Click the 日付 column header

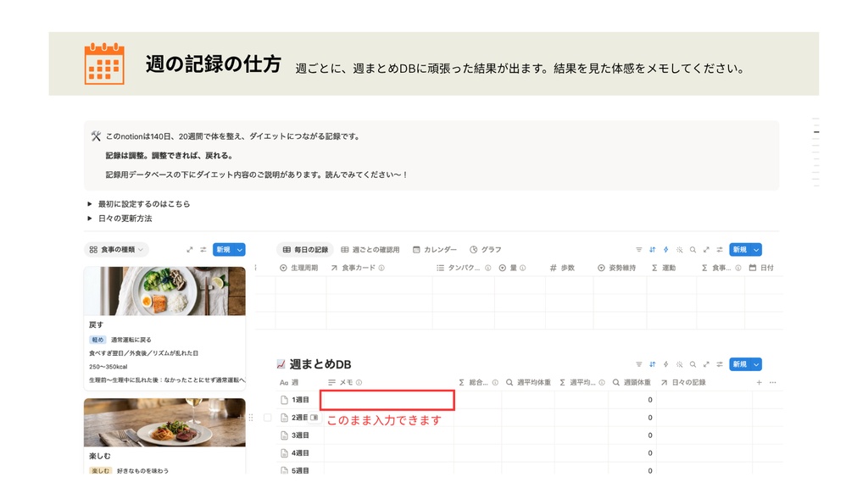[762, 268]
